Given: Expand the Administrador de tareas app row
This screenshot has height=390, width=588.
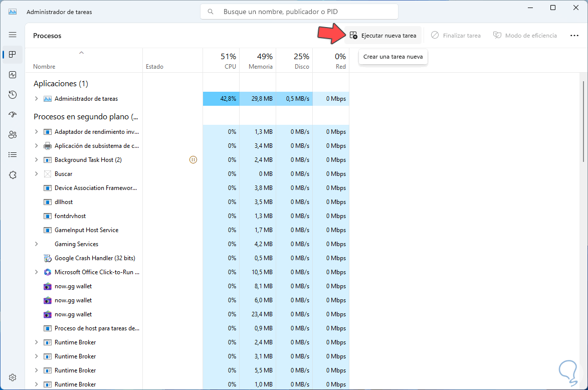Looking at the screenshot, I should pos(37,99).
